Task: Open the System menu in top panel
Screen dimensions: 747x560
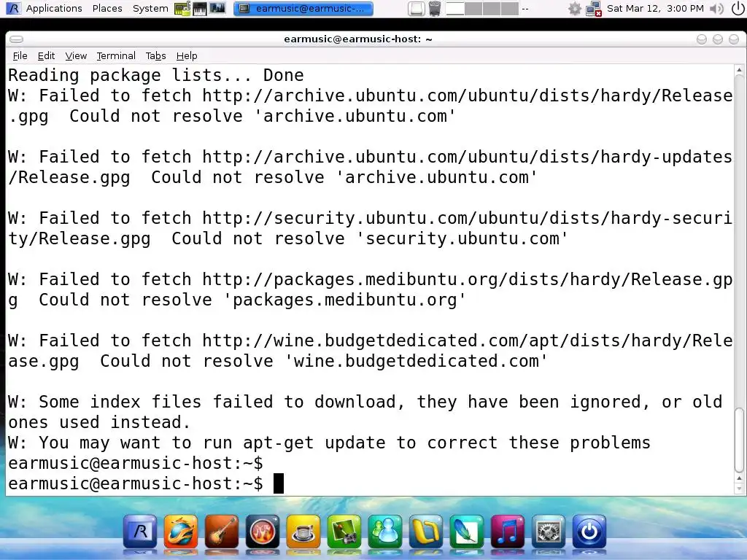Action: pos(150,8)
